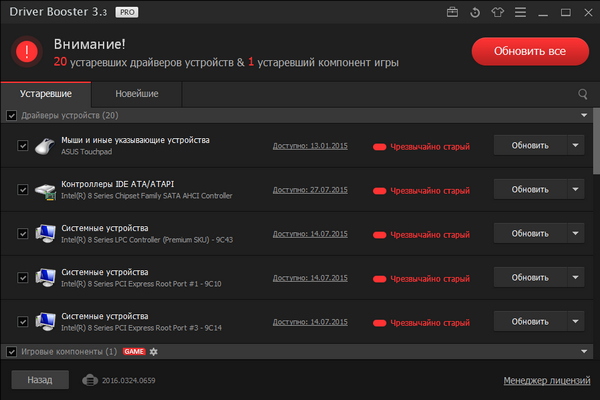Open dropdown arrow next to ASUS Touchpad Обновить
The height and width of the screenshot is (400, 600).
pos(575,145)
